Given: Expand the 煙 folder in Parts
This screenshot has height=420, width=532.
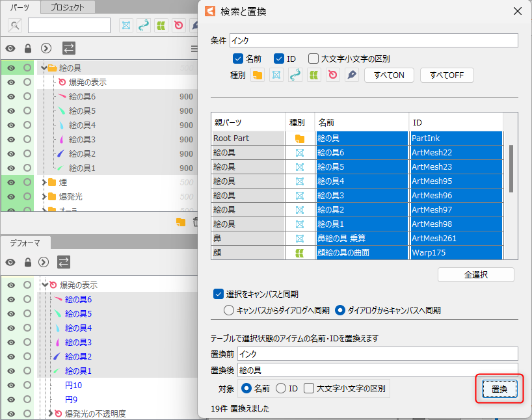Looking at the screenshot, I should (x=44, y=183).
